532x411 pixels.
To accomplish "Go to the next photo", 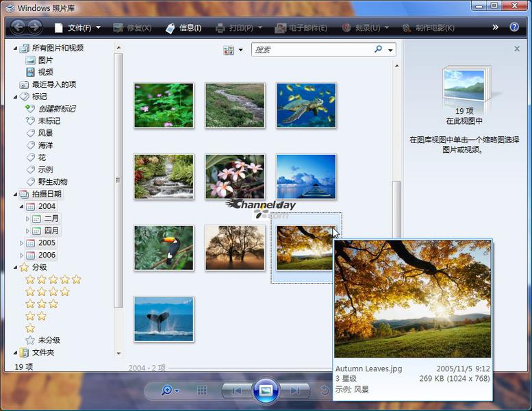I will click(295, 390).
